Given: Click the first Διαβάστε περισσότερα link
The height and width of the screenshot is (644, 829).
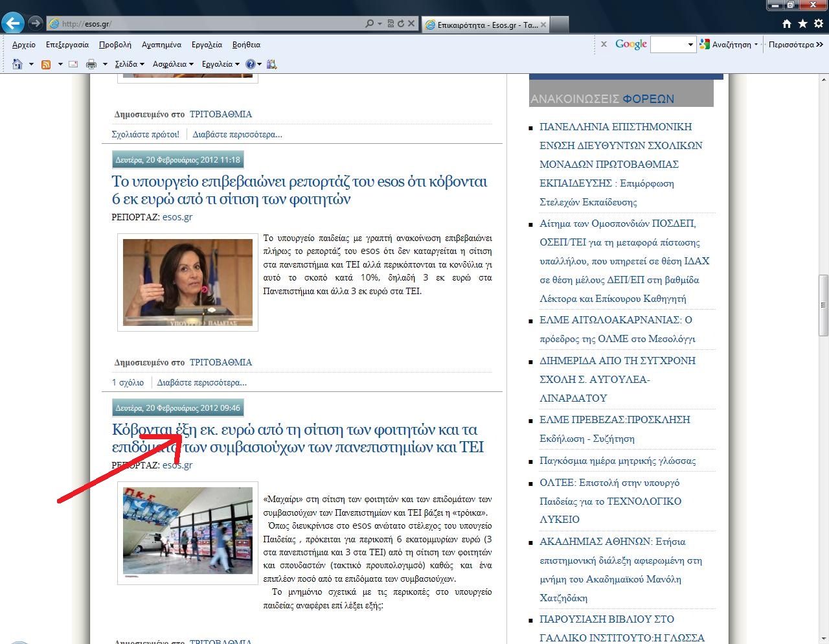Looking at the screenshot, I should click(x=237, y=135).
